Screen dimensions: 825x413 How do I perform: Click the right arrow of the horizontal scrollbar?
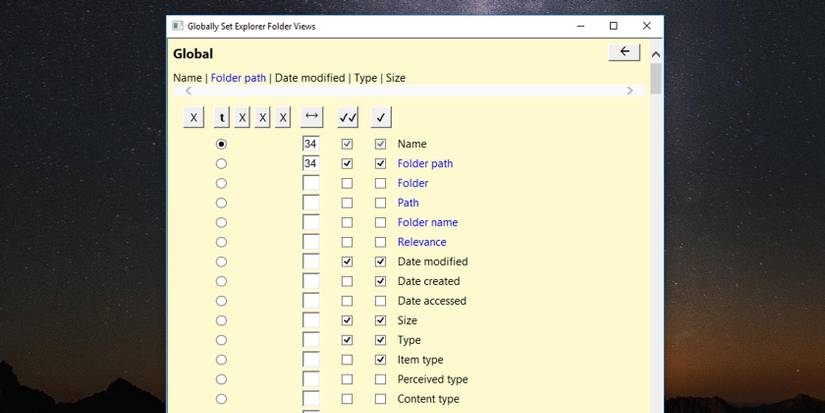[x=630, y=90]
